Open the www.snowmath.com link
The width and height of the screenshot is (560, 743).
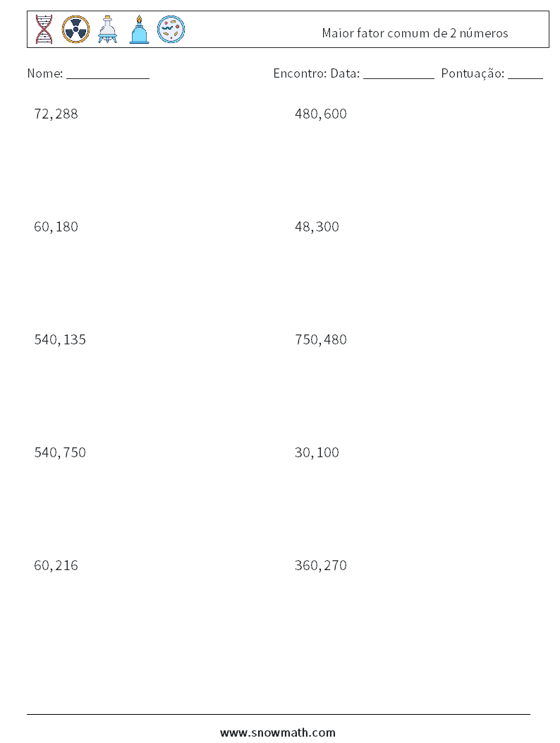click(278, 732)
